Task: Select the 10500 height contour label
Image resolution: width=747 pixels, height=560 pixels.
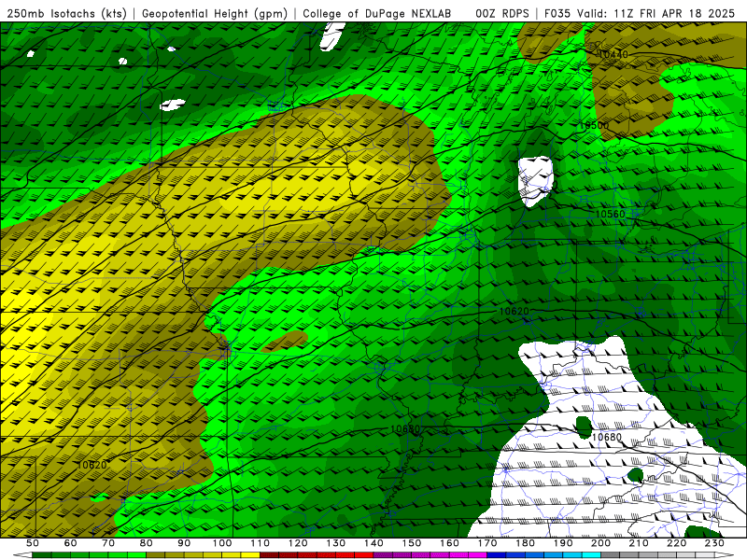Action: (594, 126)
